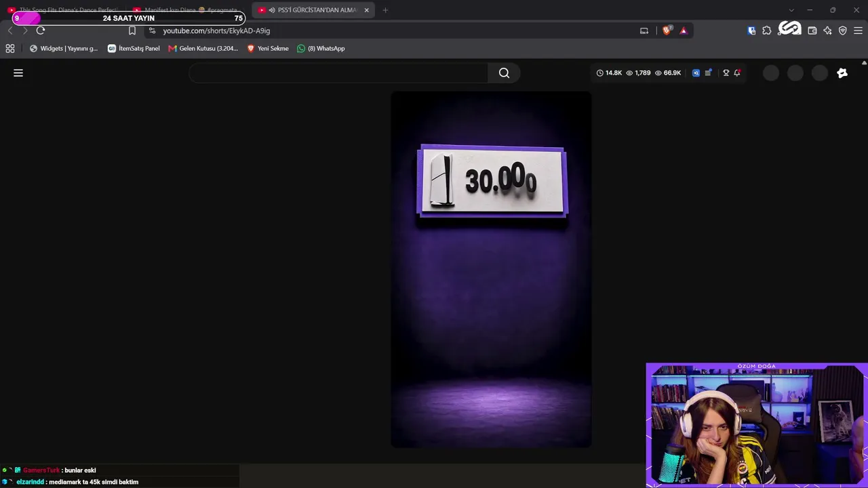The image size is (868, 488).
Task: Open the Brave Wallet icon
Action: point(812,30)
